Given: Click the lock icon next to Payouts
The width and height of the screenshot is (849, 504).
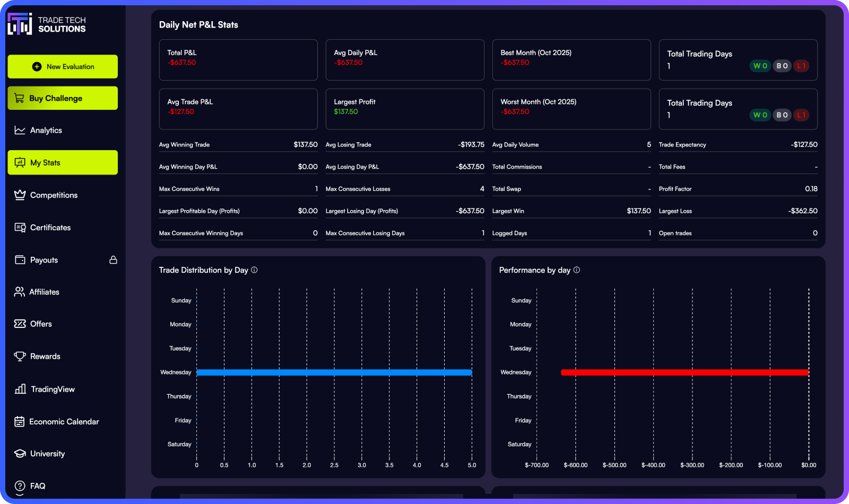Looking at the screenshot, I should click(114, 259).
